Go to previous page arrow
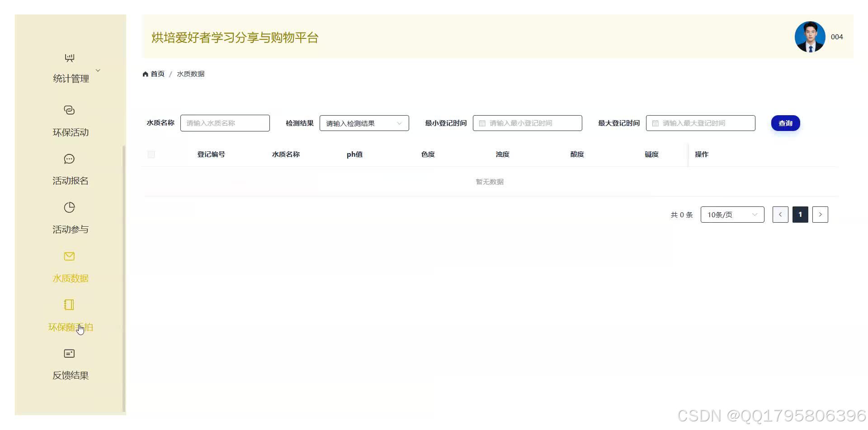The image size is (868, 430). [x=780, y=215]
